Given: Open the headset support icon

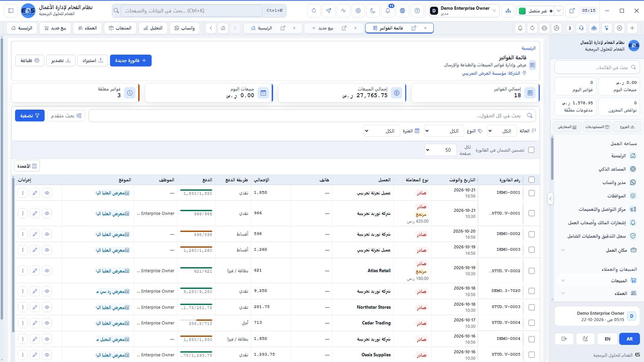Looking at the screenshot, I should coord(581,28).
